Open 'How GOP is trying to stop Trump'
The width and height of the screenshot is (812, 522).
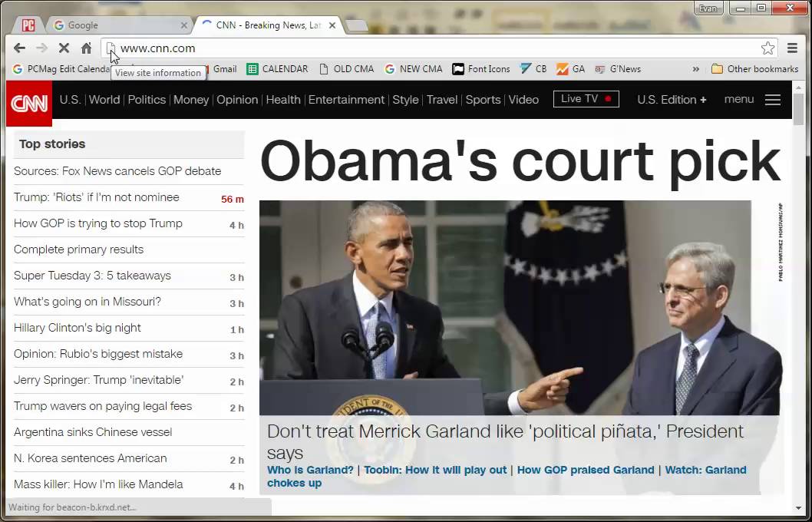tap(98, 223)
